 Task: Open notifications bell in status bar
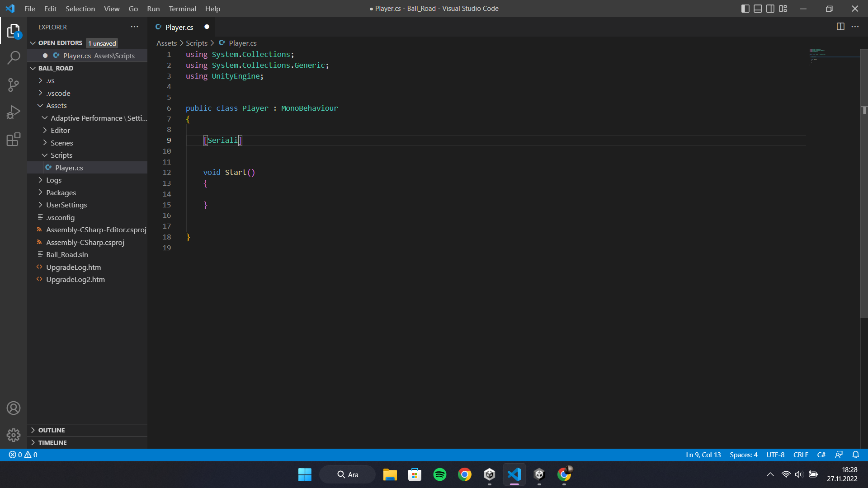pyautogui.click(x=855, y=455)
